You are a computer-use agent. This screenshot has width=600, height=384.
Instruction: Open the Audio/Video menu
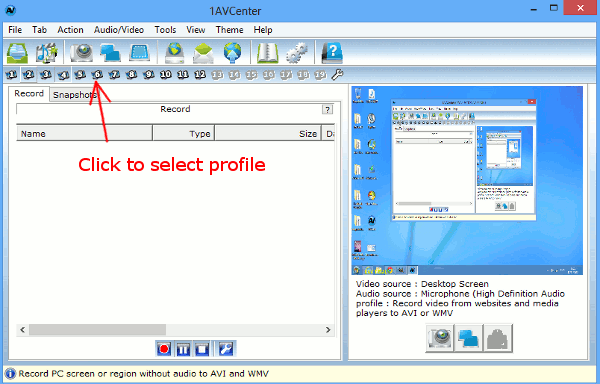point(119,30)
